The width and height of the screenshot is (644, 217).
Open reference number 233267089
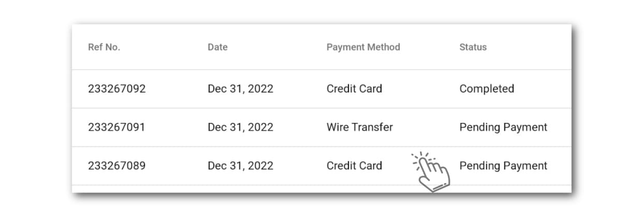pyautogui.click(x=117, y=166)
